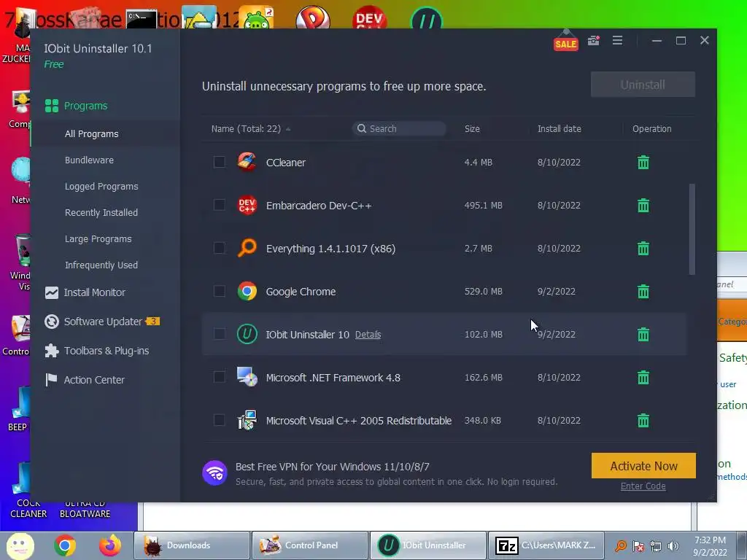Click the Operation column header
747x560 pixels.
[651, 128]
